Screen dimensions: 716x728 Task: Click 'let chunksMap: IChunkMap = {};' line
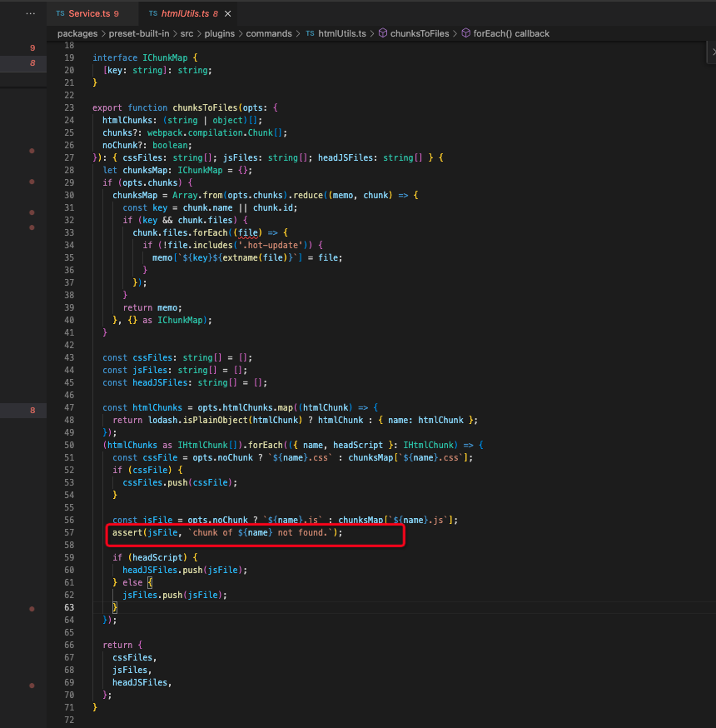pyautogui.click(x=177, y=170)
